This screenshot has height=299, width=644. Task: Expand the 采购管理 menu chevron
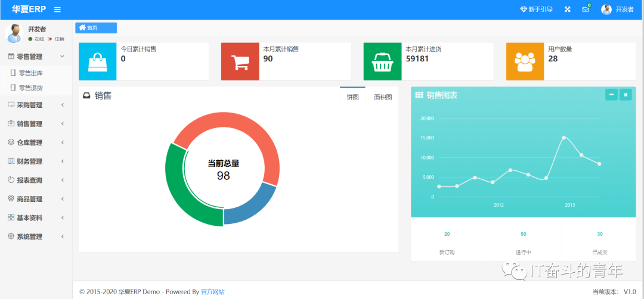pyautogui.click(x=63, y=105)
